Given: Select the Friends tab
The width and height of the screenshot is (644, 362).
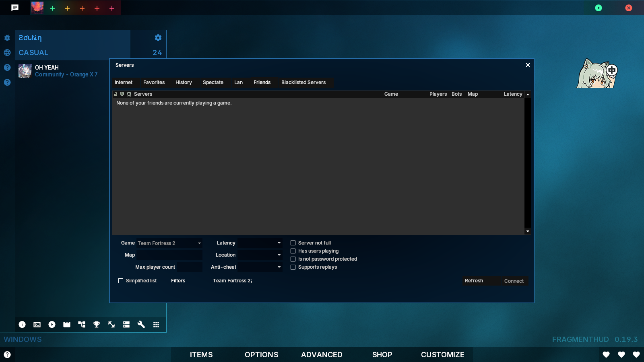Looking at the screenshot, I should click(262, 82).
